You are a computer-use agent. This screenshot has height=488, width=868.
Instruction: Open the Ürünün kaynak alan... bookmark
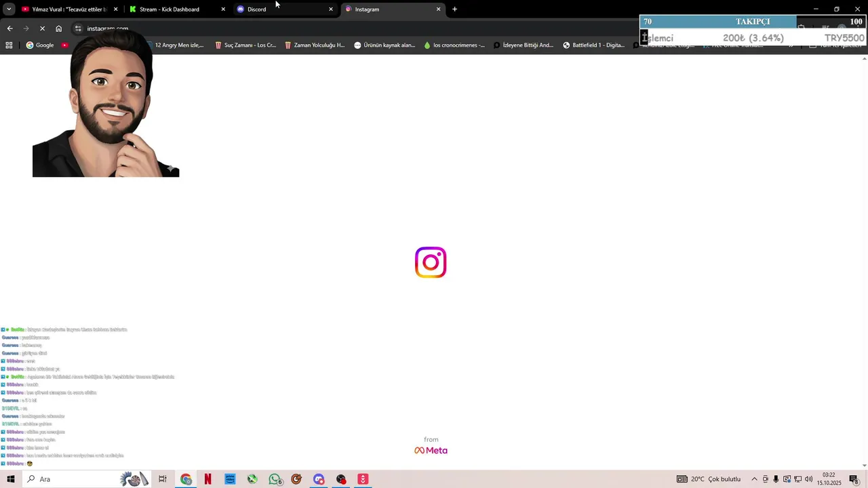click(x=384, y=45)
